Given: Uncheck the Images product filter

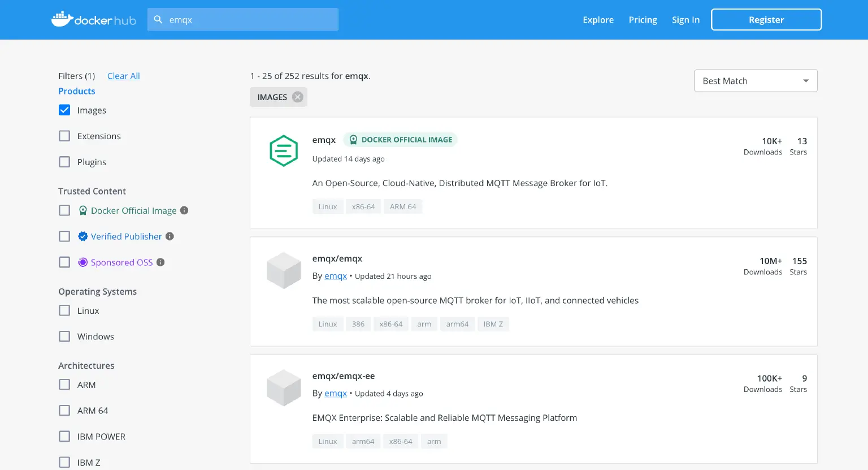Looking at the screenshot, I should (64, 110).
